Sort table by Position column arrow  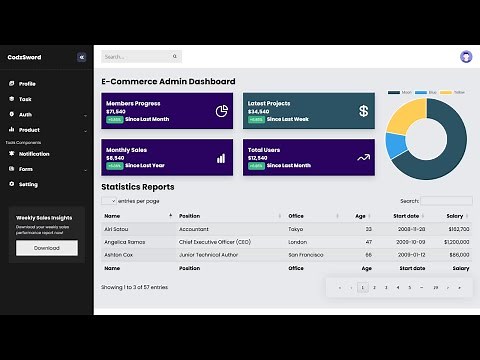279,216
